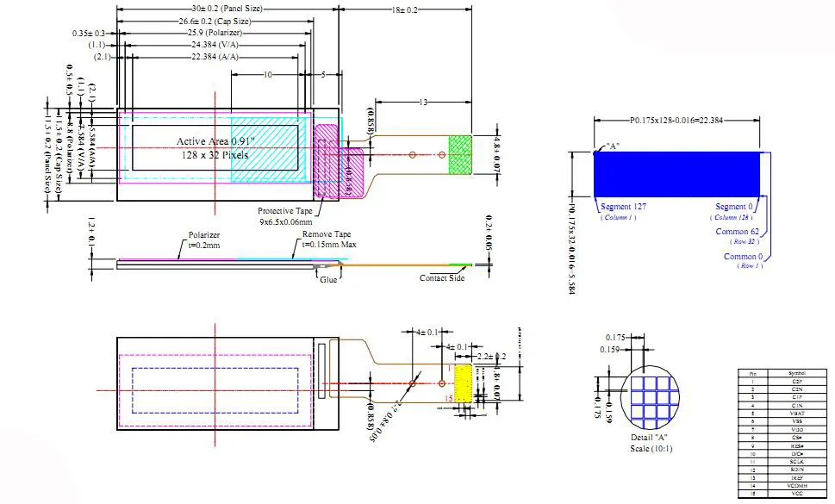Click the '0.159' label above the detail circle

610,350
